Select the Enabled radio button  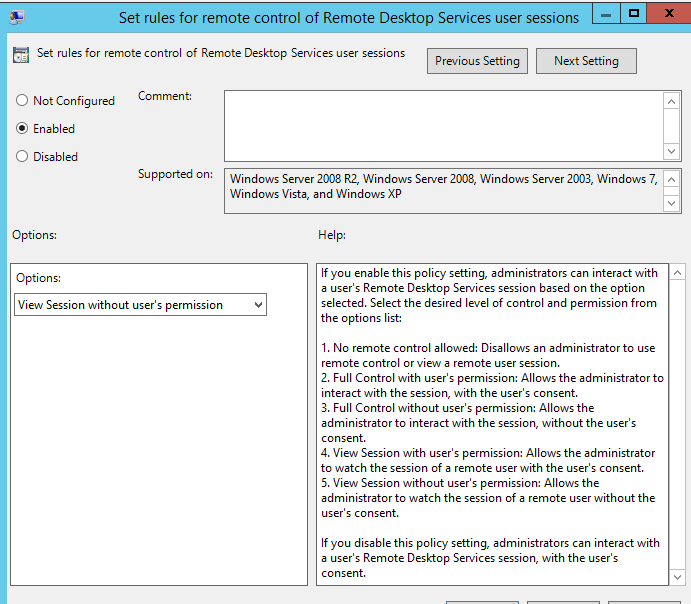22,129
